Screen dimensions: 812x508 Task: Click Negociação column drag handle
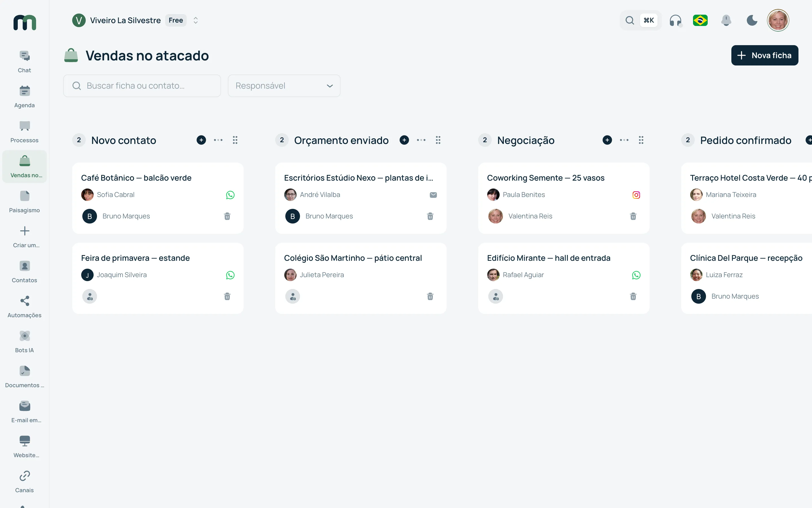click(641, 140)
